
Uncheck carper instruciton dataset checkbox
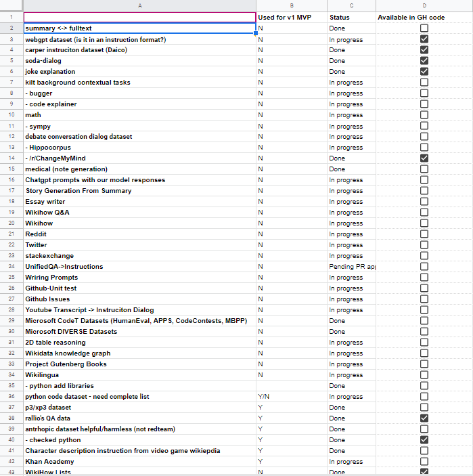click(424, 50)
